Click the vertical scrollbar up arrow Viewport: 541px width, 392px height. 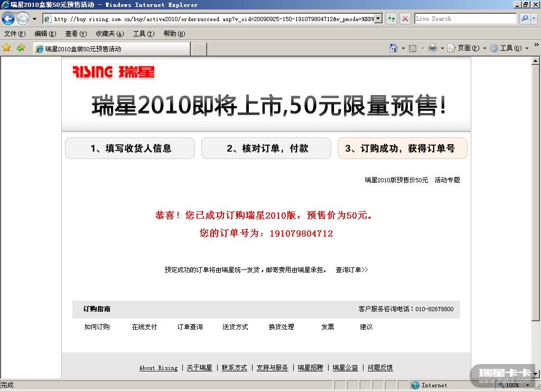click(536, 61)
